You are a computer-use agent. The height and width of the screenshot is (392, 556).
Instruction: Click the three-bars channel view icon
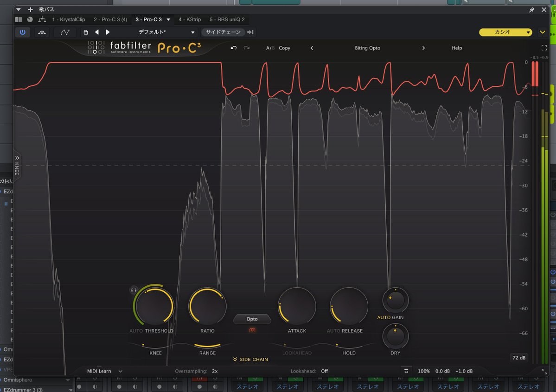coord(19,19)
